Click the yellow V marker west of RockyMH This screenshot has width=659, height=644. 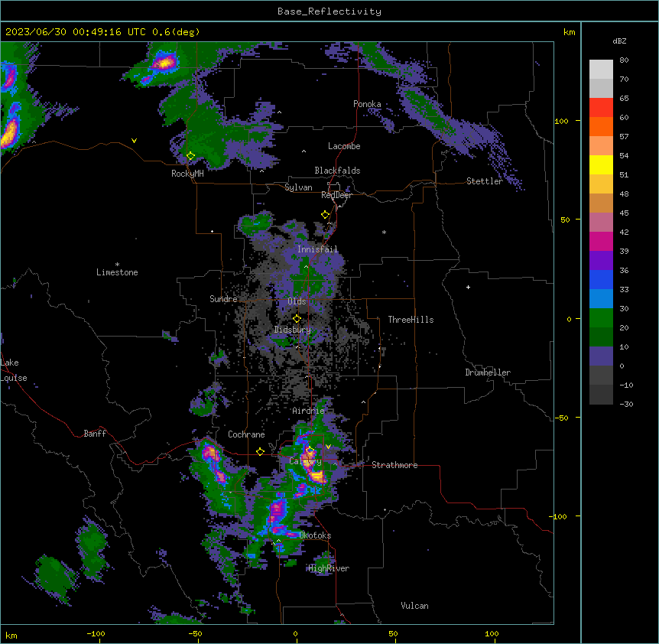[134, 141]
